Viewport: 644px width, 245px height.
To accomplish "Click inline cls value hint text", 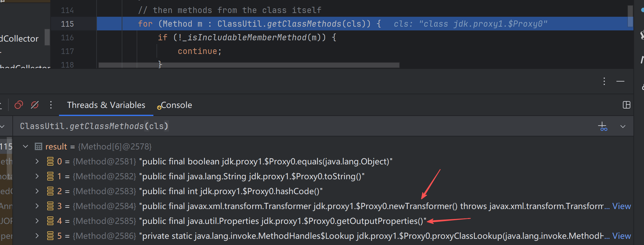I will [x=470, y=24].
